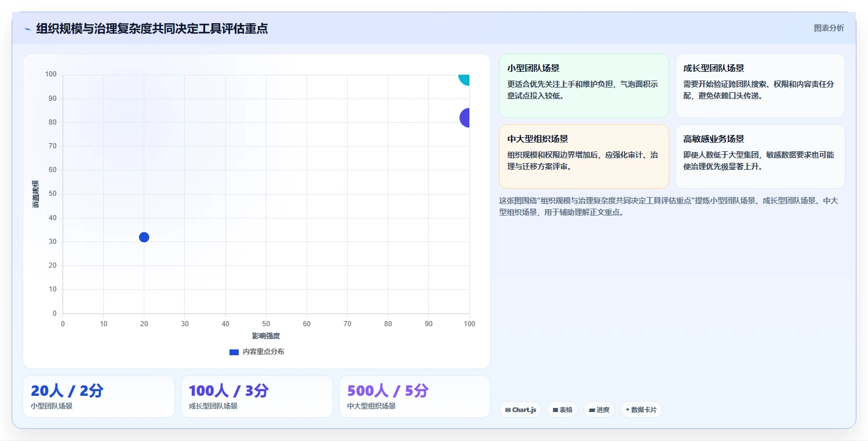Click the description text 更适合优先关注上手和维护负担

(583, 90)
